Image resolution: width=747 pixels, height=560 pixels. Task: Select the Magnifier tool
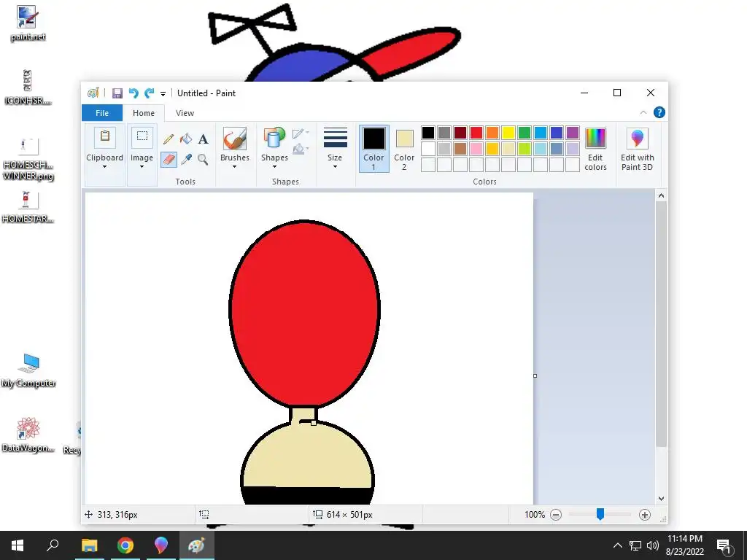click(203, 159)
